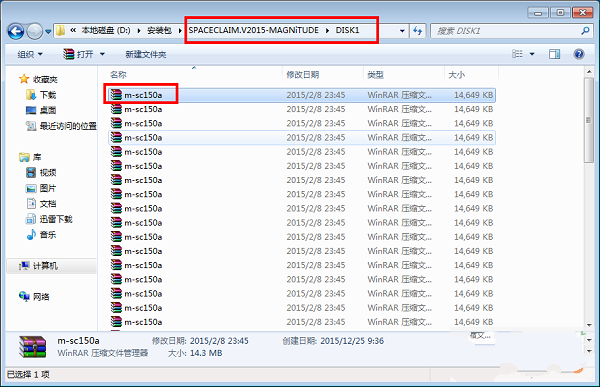Open the 视频 library

(x=41, y=173)
